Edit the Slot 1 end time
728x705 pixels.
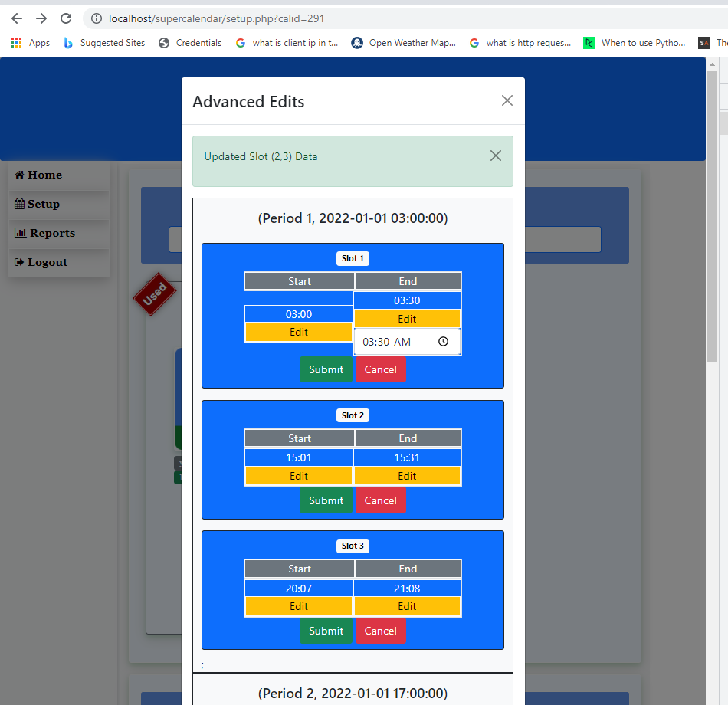pos(407,319)
